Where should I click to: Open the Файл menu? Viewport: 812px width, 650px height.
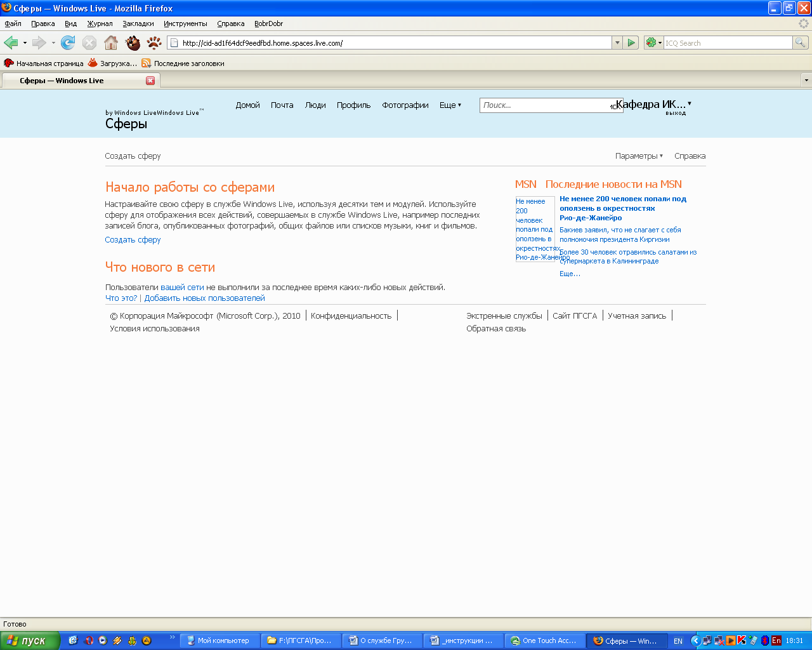point(13,23)
